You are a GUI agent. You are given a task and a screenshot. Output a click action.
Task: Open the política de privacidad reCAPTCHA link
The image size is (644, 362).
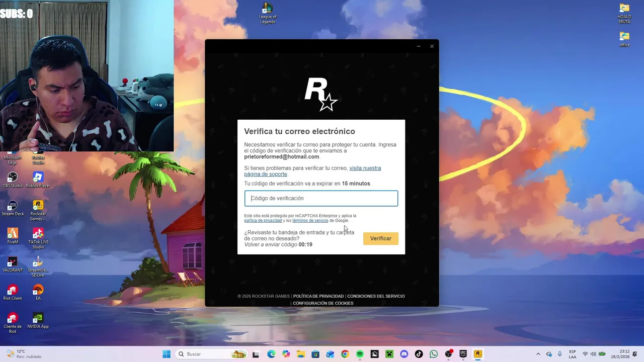point(263,221)
